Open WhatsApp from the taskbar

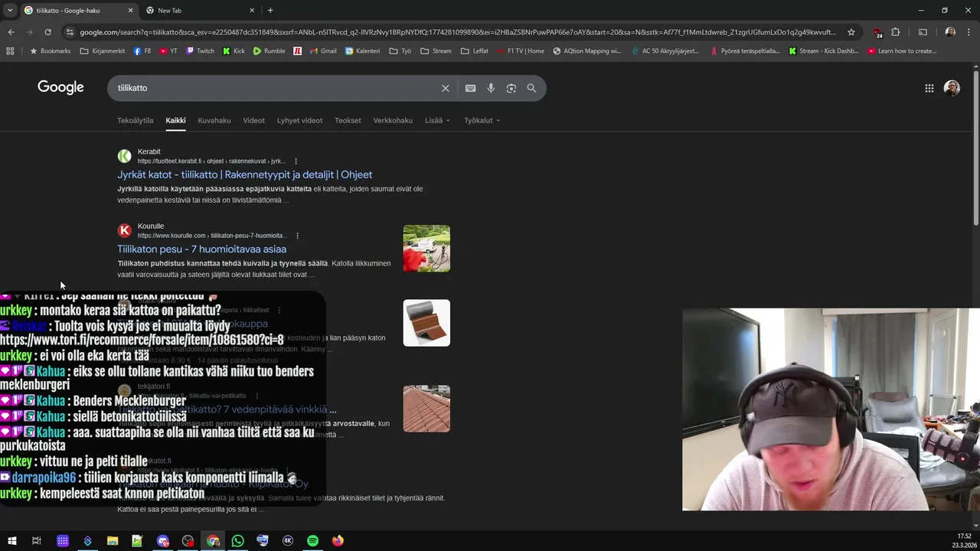pyautogui.click(x=237, y=540)
